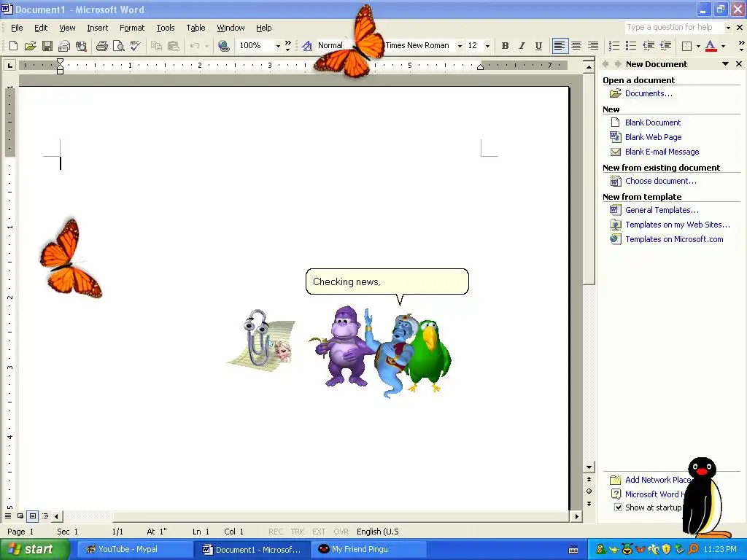The height and width of the screenshot is (560, 747).
Task: Open the Tools menu
Action: [166, 28]
